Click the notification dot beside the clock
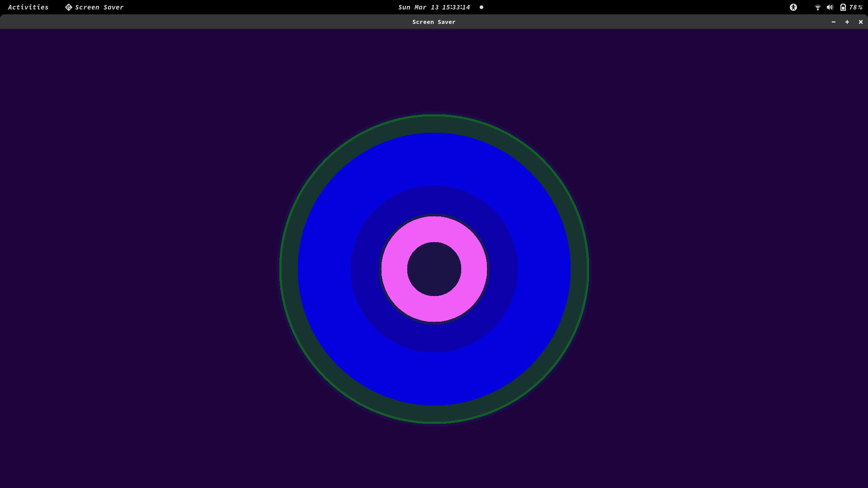The image size is (868, 488). [x=481, y=7]
